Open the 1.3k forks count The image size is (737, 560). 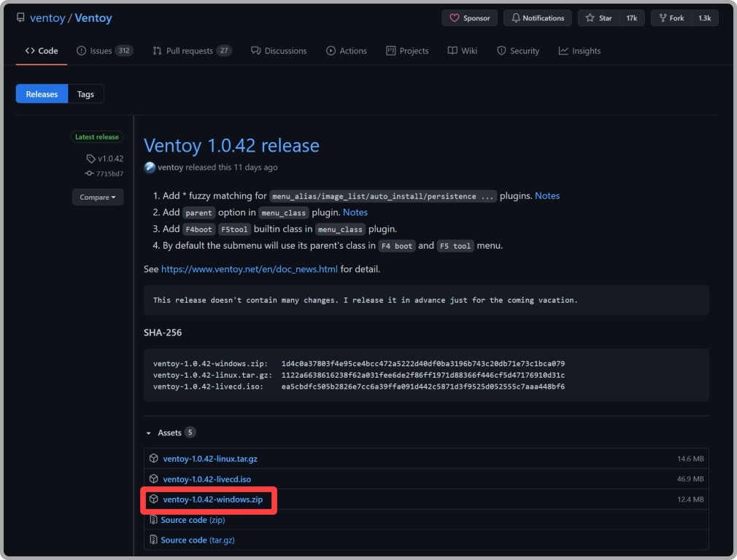[705, 17]
